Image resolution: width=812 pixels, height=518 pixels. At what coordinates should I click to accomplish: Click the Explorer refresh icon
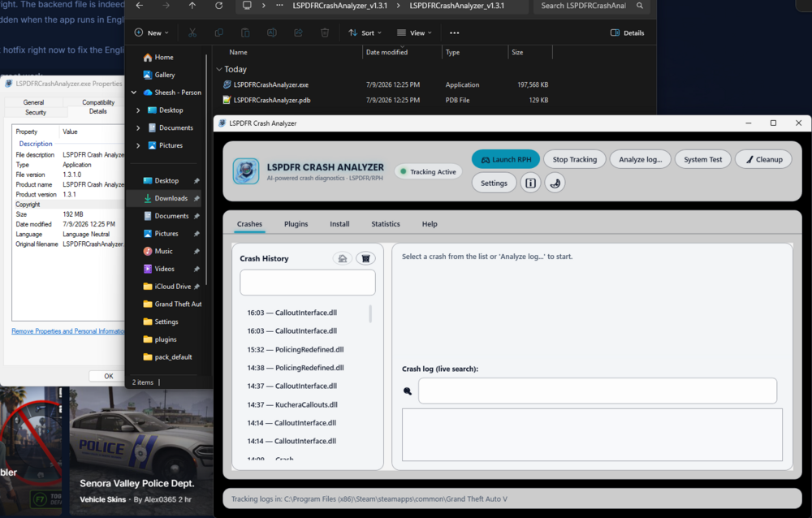pos(219,6)
